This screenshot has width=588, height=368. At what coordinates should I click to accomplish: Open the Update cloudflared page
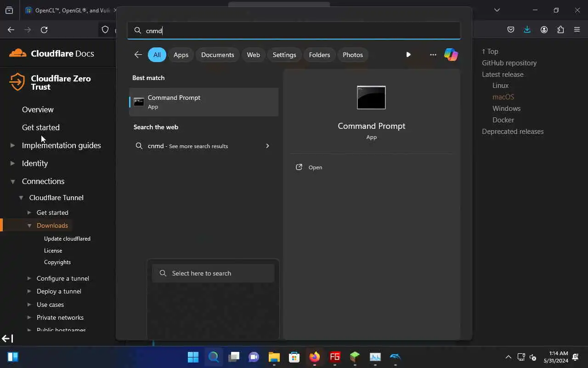67,239
